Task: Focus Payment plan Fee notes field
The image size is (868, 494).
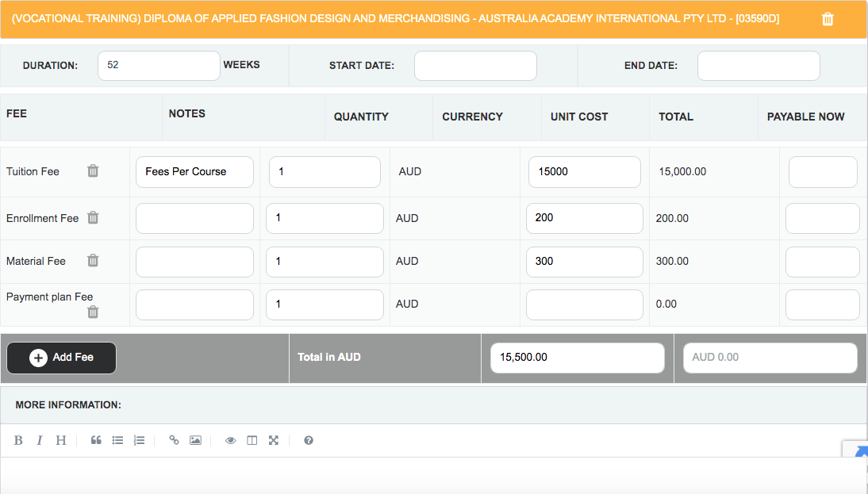Action: [195, 304]
